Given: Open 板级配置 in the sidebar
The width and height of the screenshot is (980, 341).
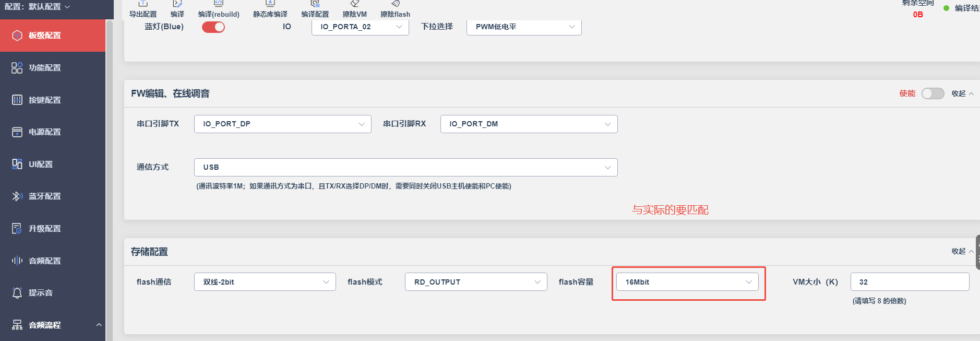Looking at the screenshot, I should click(53, 36).
